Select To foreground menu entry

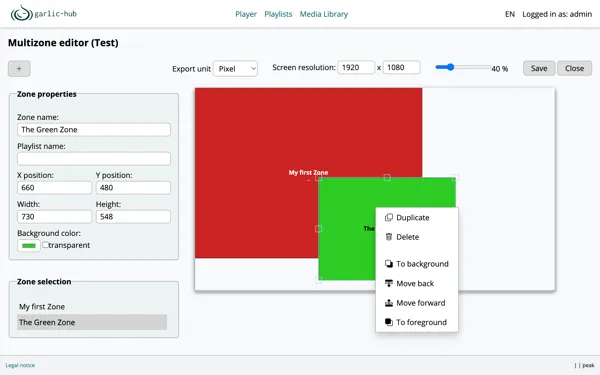coord(417,322)
